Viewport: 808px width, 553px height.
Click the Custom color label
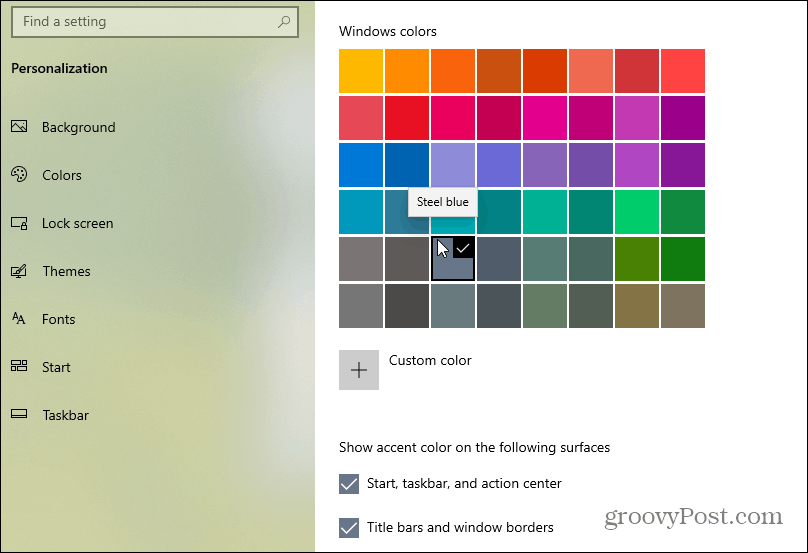(x=430, y=360)
